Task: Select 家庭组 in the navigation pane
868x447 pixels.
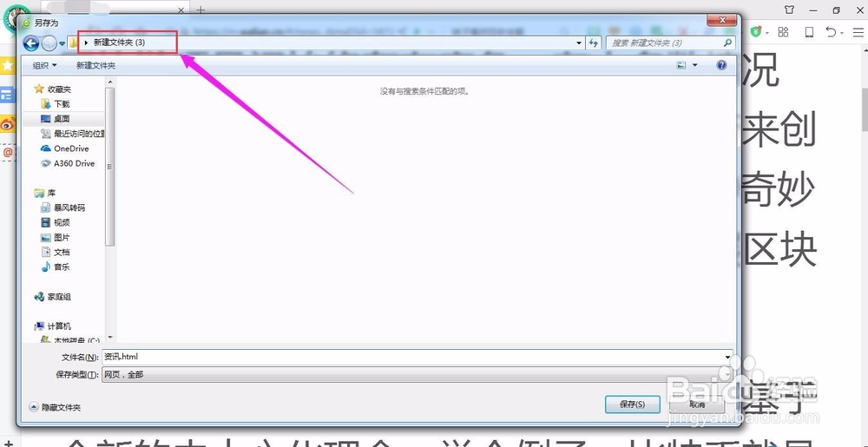Action: (53, 297)
